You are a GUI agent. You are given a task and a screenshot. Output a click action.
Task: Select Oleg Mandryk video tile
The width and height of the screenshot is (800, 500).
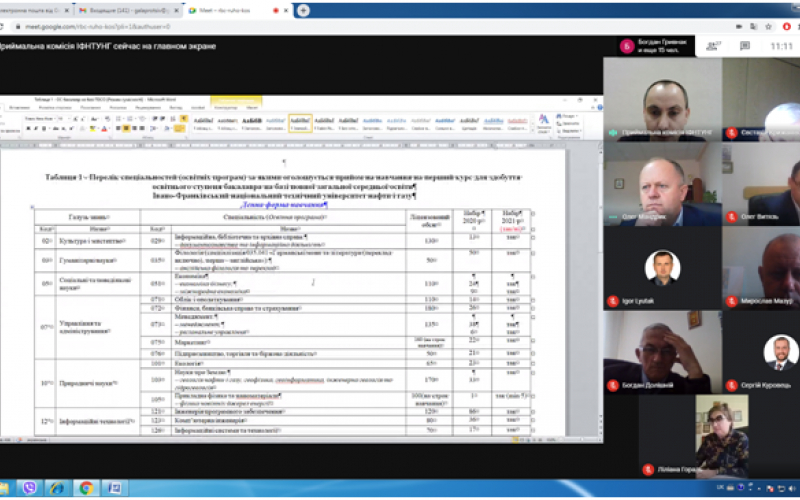click(x=662, y=184)
